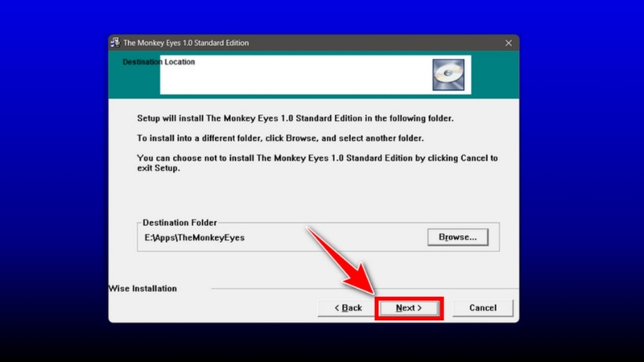Click the 'To install into a different folder' line
This screenshot has width=644, height=362.
coord(280,138)
